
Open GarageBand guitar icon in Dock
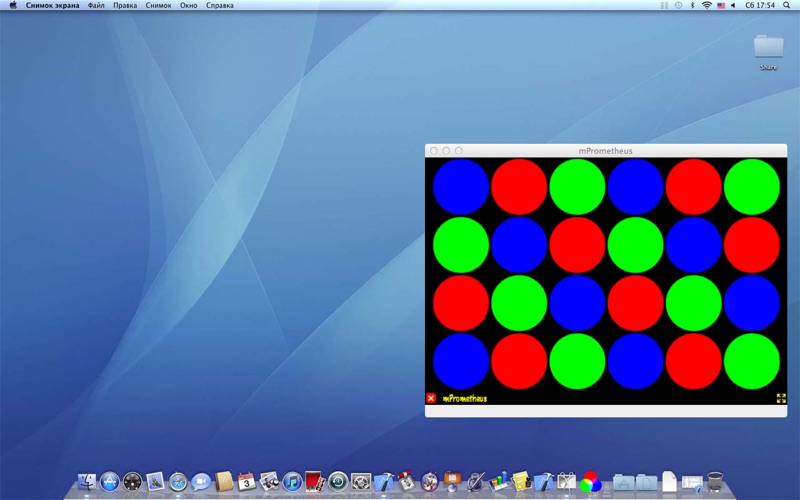(430, 481)
